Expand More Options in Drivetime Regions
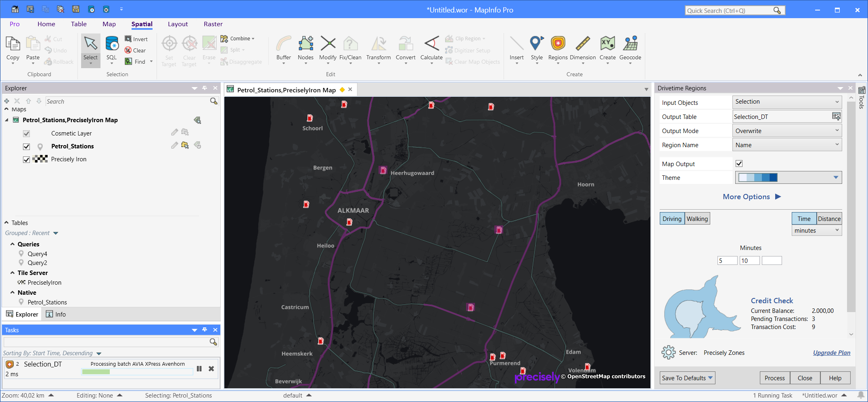The image size is (868, 402). click(x=752, y=197)
